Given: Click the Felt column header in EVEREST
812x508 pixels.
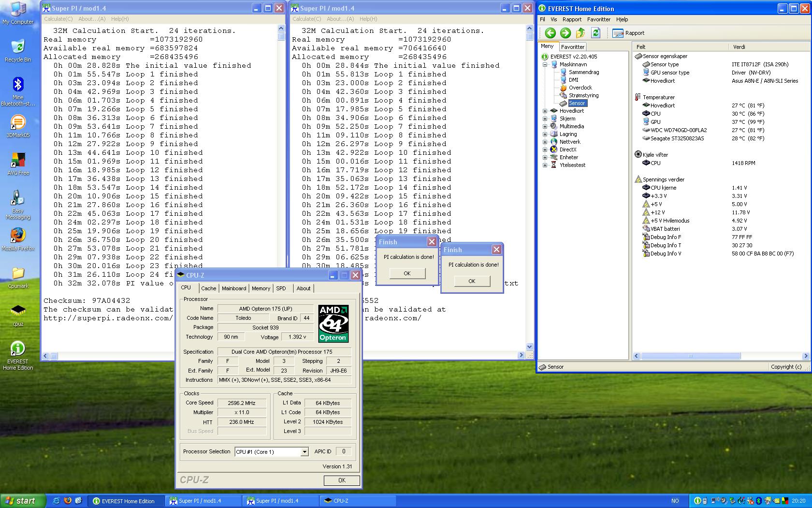Looking at the screenshot, I should click(681, 47).
